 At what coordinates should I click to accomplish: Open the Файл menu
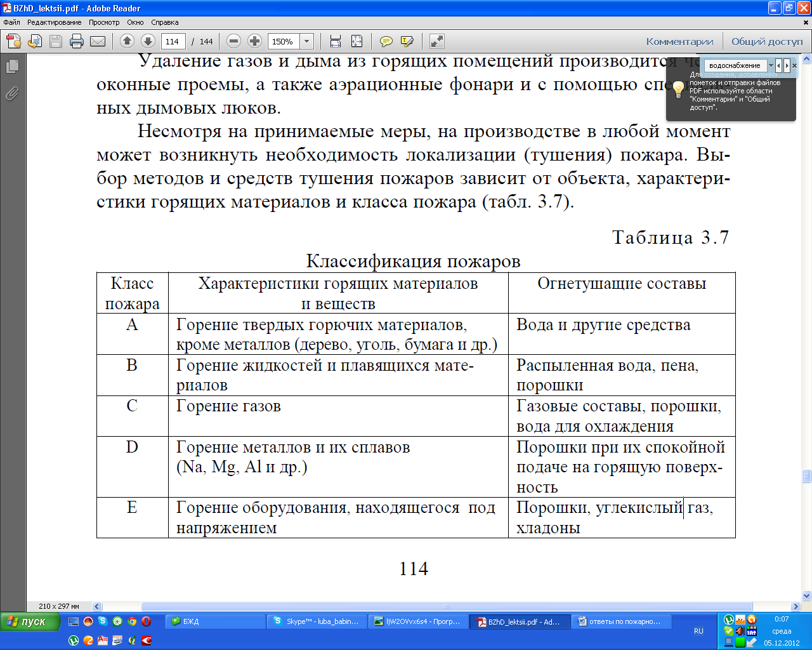[x=11, y=22]
